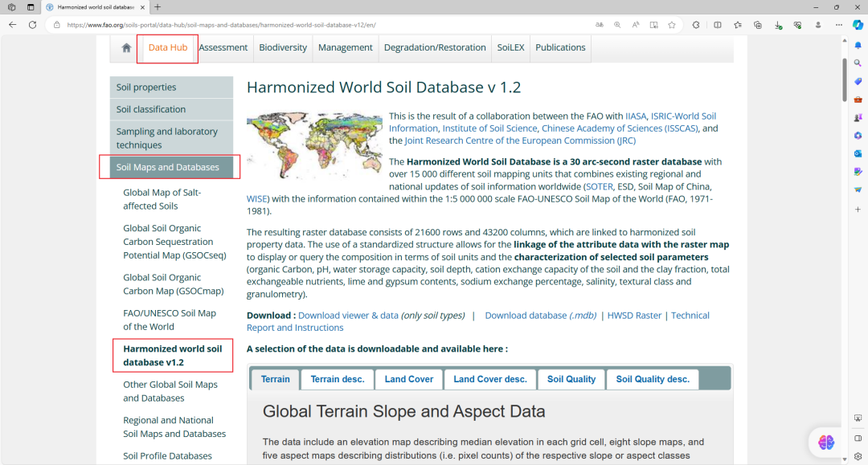Toggle Split screen icon
Image resolution: width=868 pixels, height=465 pixels.
(x=718, y=25)
